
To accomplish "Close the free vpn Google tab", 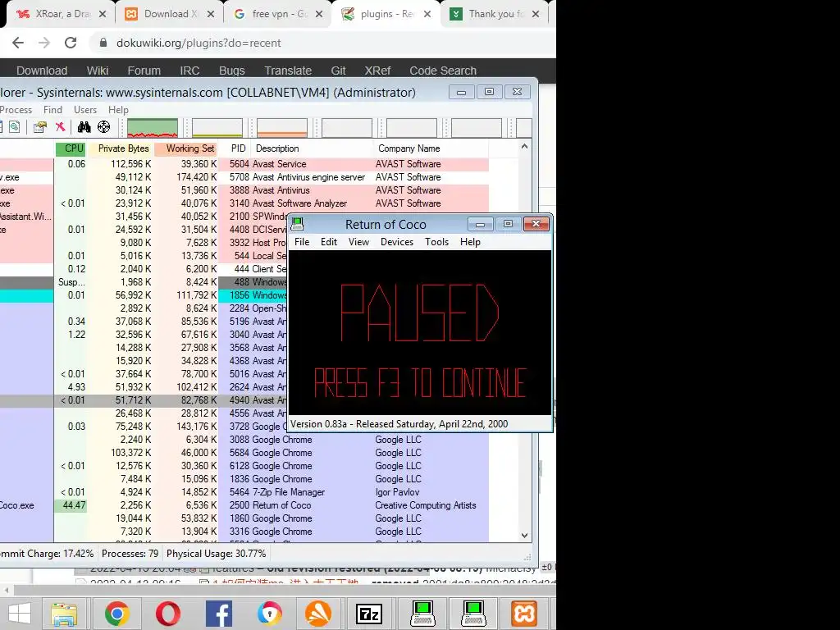I will pyautogui.click(x=319, y=14).
